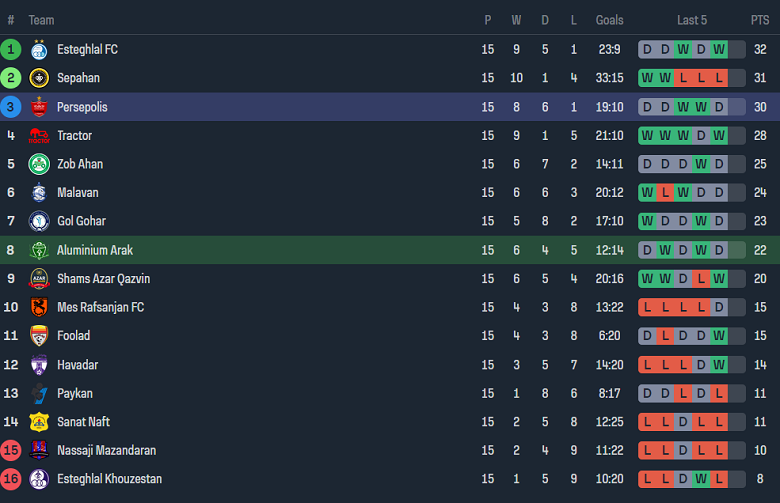Click the Zob Ahan club crest

(39, 164)
